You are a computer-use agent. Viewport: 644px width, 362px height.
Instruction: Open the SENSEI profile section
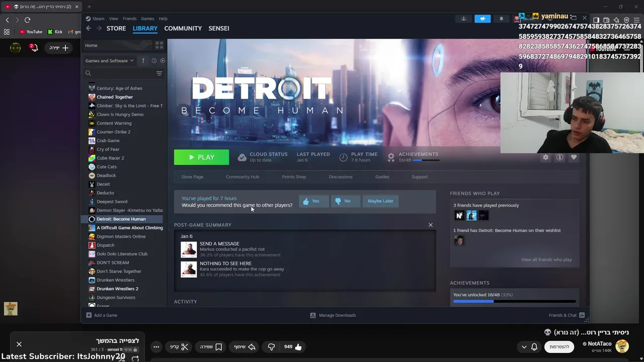pyautogui.click(x=219, y=28)
